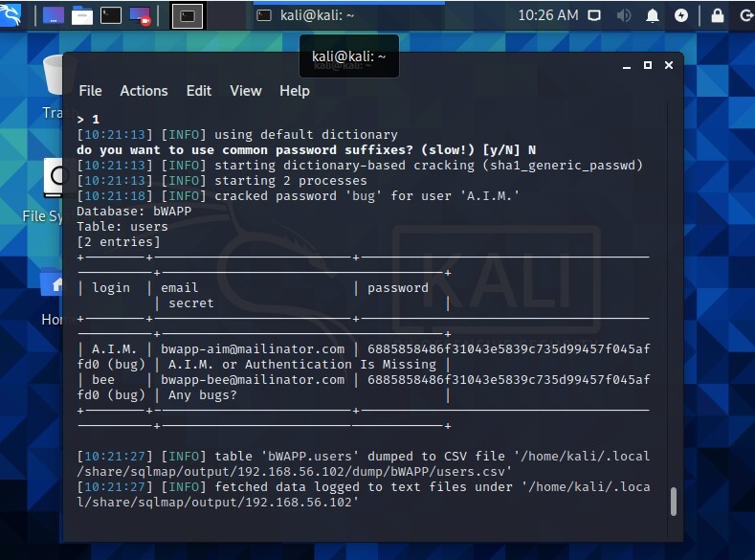755x560 pixels.
Task: Click bwapp-aim@mailinator.com email cell
Action: coord(253,349)
